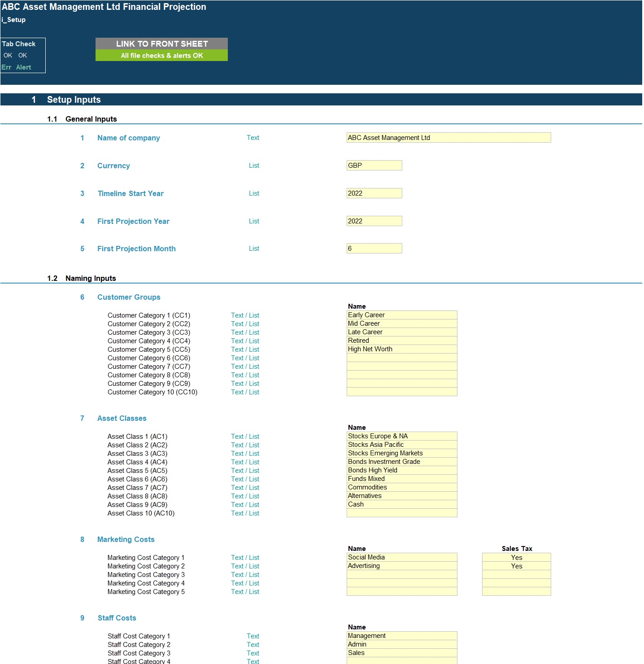Select the 'Retired' customer category cell
The height and width of the screenshot is (664, 644).
coord(402,341)
